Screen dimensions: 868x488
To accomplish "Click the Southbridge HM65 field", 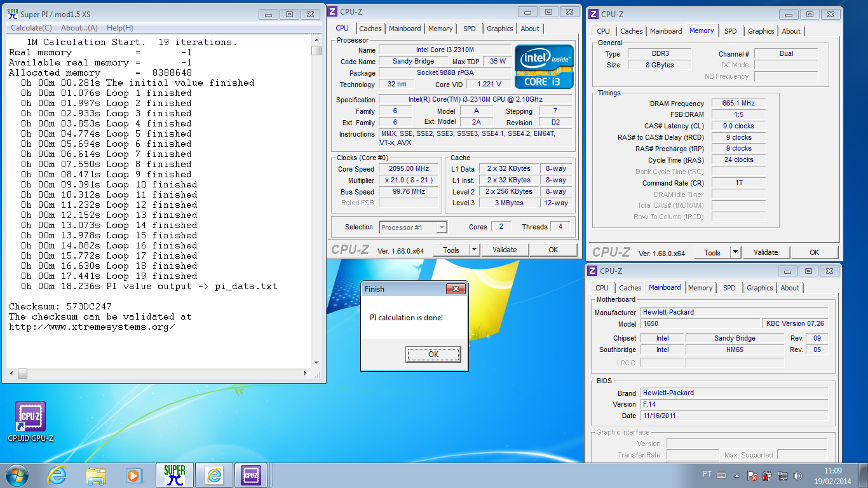I will [x=735, y=349].
